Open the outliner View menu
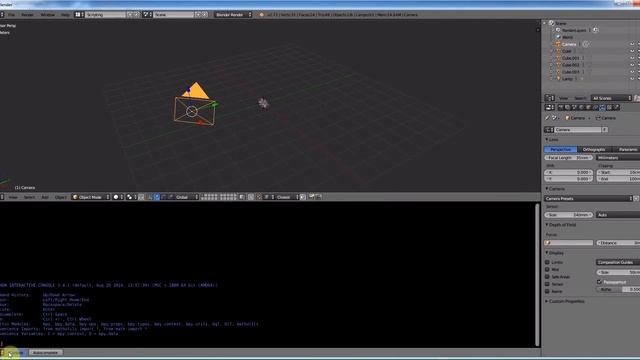 [x=563, y=98]
